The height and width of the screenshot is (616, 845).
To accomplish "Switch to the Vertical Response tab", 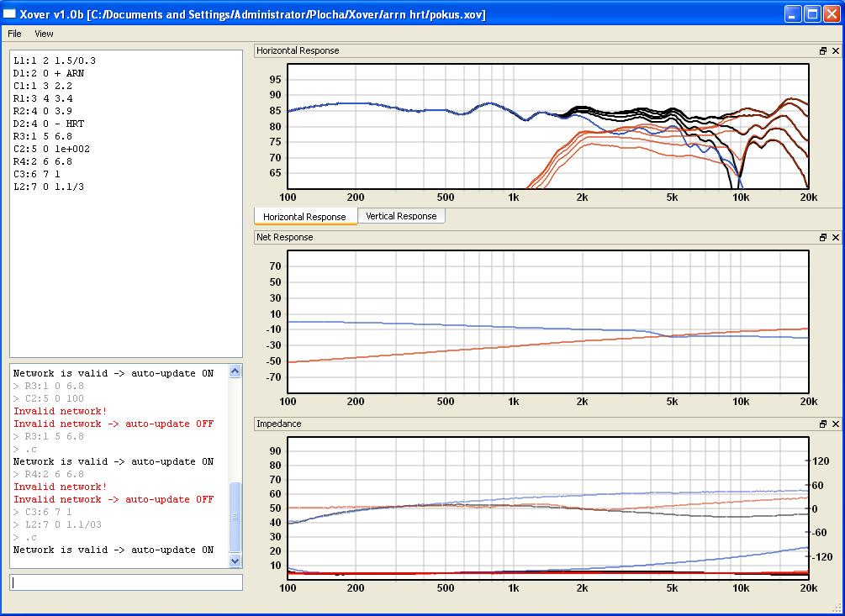I will pyautogui.click(x=401, y=216).
